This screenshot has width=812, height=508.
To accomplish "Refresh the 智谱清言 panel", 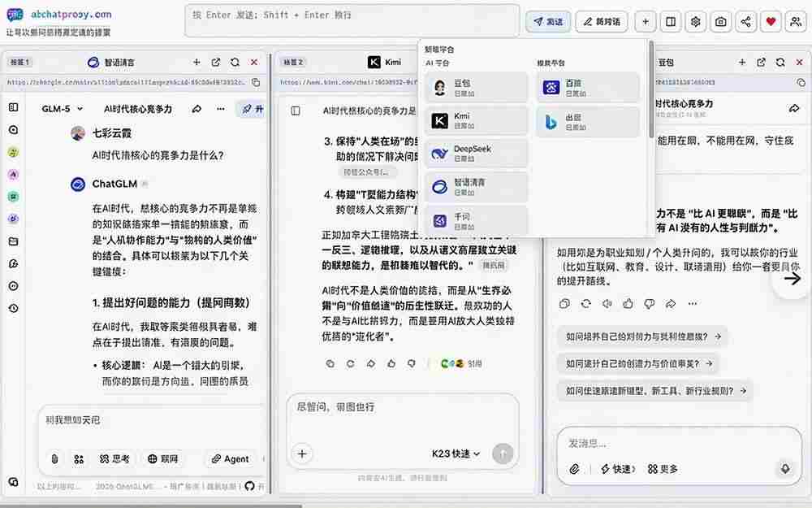I will tap(235, 63).
